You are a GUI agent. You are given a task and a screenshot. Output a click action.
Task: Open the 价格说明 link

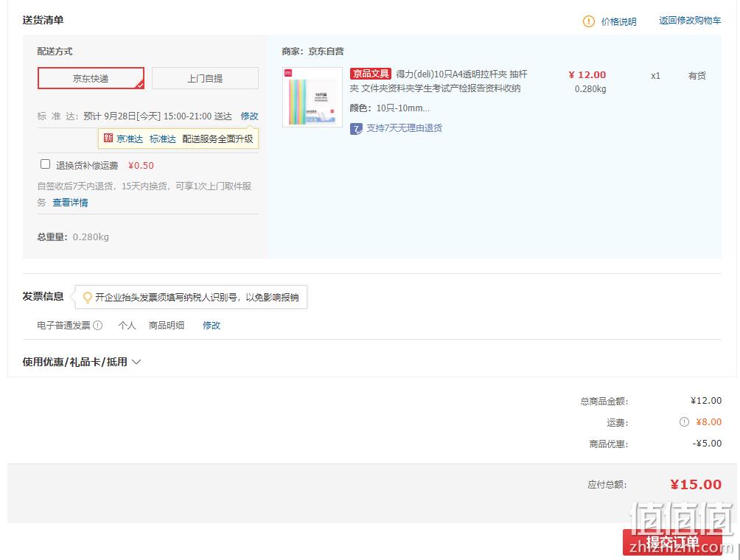click(618, 21)
